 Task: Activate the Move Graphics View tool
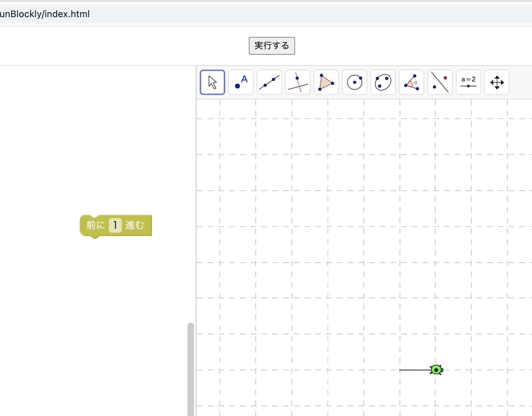click(497, 82)
